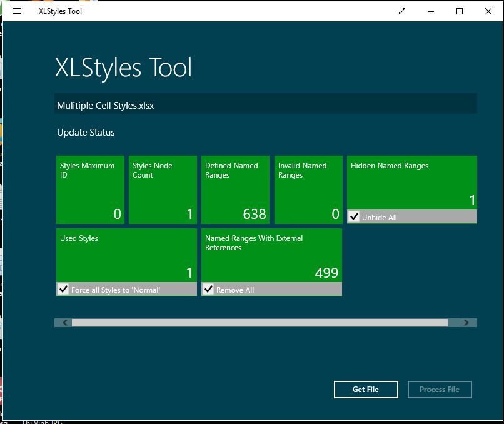Open Named Ranges With External References tile
The width and height of the screenshot is (504, 424).
271,253
